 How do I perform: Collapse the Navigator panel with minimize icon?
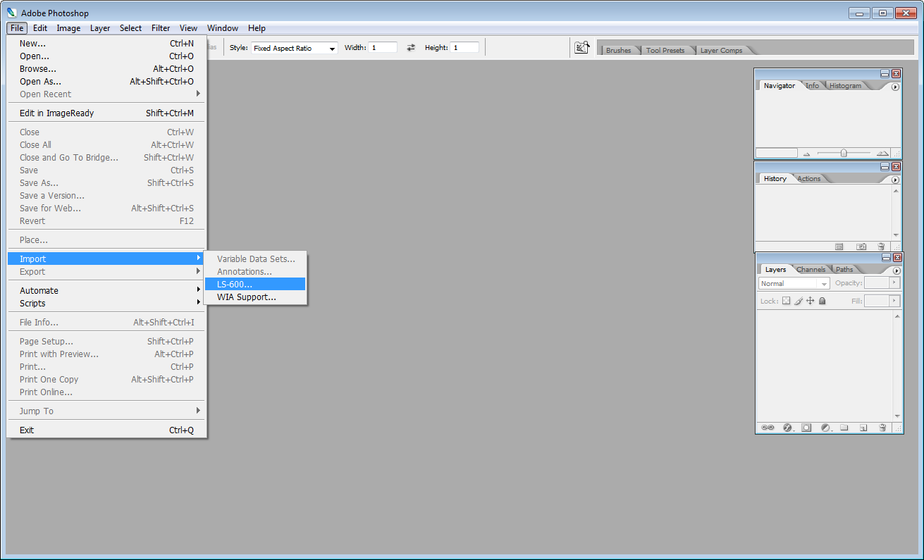pos(885,73)
